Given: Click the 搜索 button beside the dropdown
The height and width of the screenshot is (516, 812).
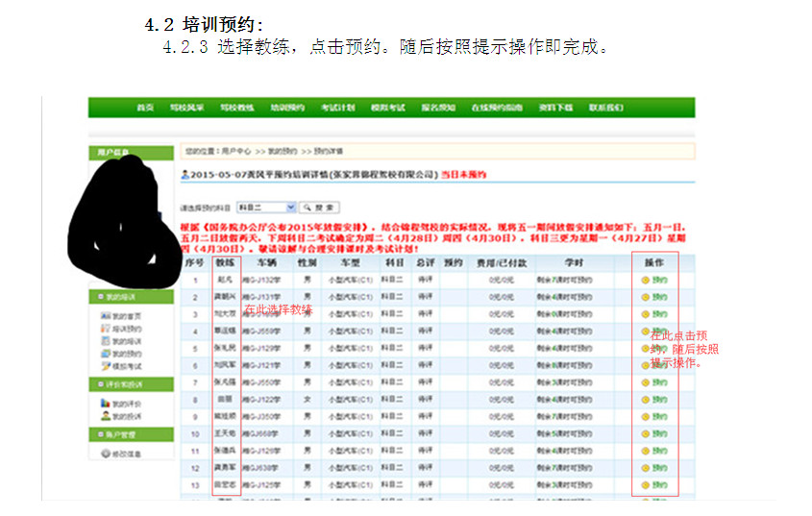Looking at the screenshot, I should click(319, 207).
